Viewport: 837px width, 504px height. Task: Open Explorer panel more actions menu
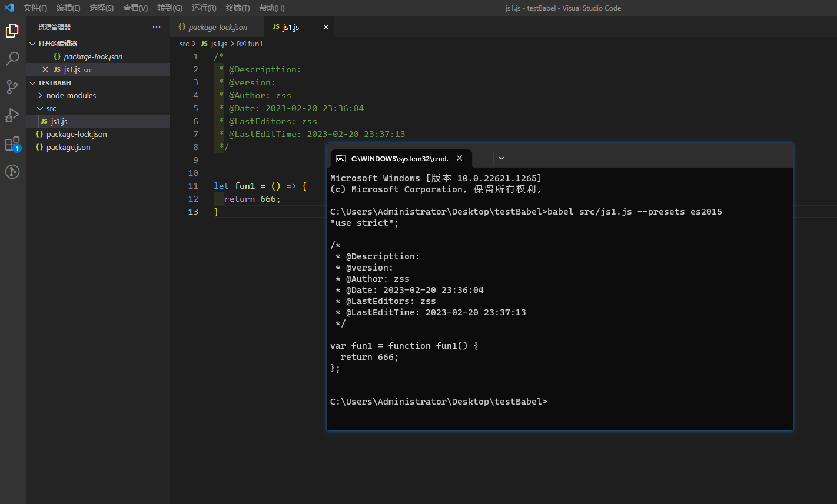point(156,27)
